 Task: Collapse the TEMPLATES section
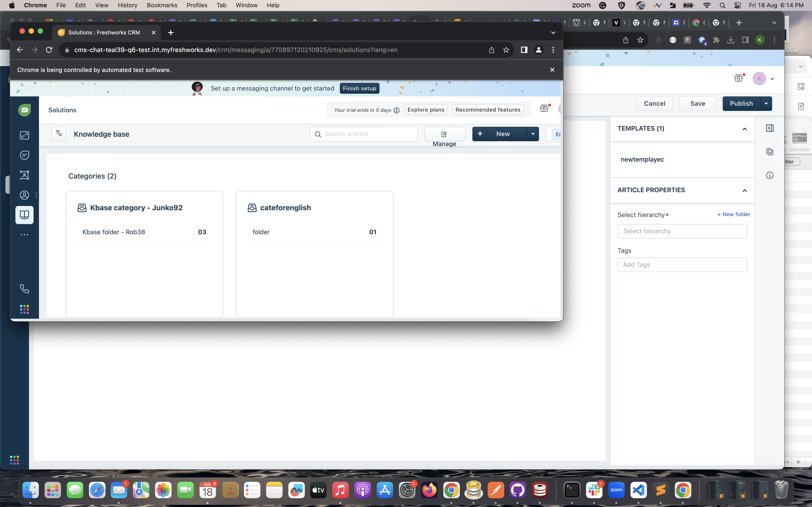tap(744, 129)
